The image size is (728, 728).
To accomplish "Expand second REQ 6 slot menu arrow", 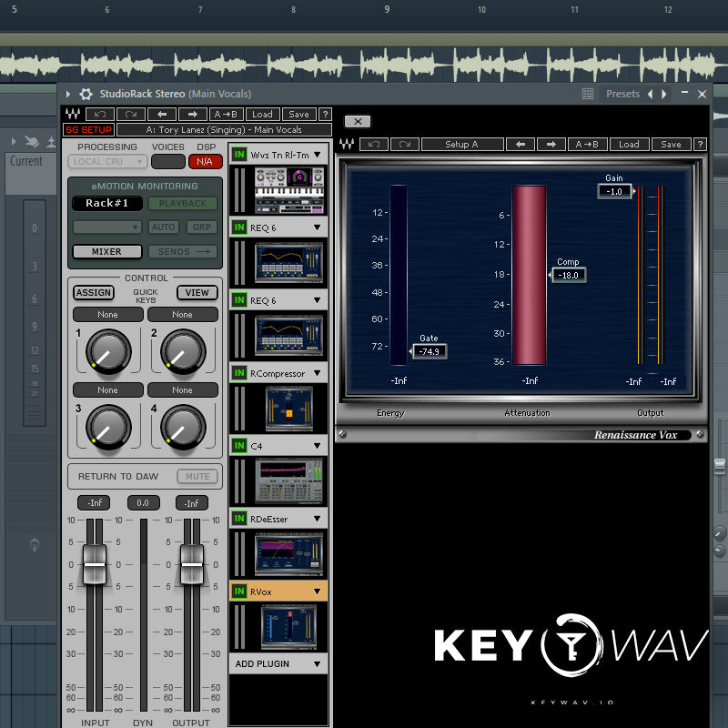I will 317,300.
